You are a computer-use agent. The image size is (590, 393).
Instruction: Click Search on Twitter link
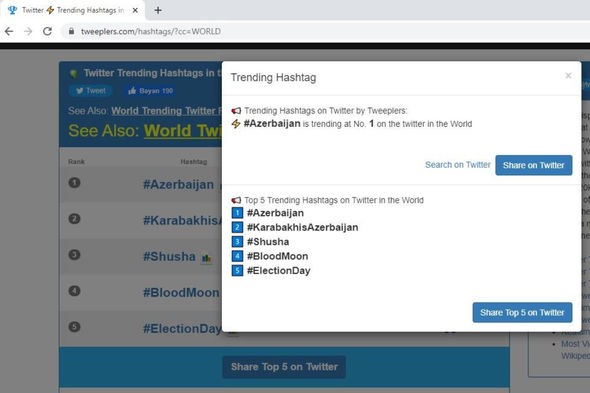[458, 165]
